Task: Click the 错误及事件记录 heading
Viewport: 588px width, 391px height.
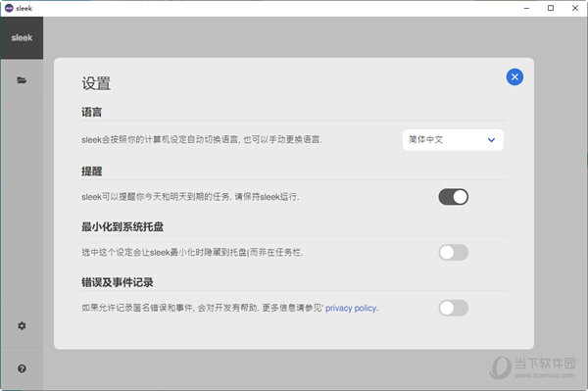Action: click(118, 282)
